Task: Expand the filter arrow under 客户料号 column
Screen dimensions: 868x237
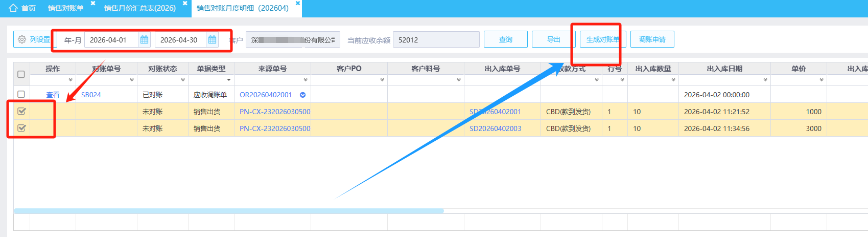Action: coord(459,80)
